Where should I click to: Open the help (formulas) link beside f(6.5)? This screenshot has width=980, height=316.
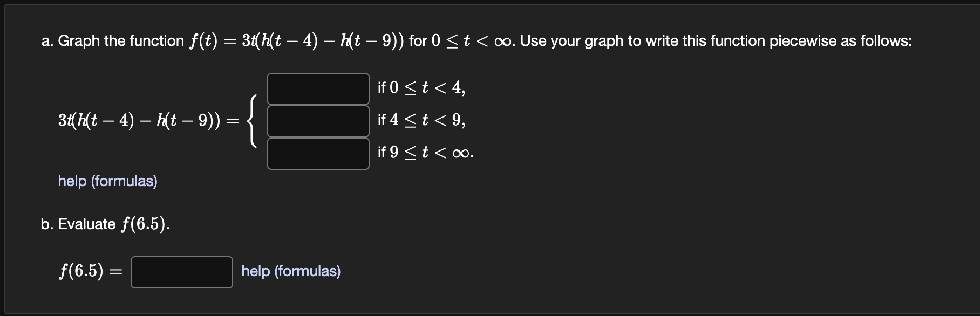point(290,271)
